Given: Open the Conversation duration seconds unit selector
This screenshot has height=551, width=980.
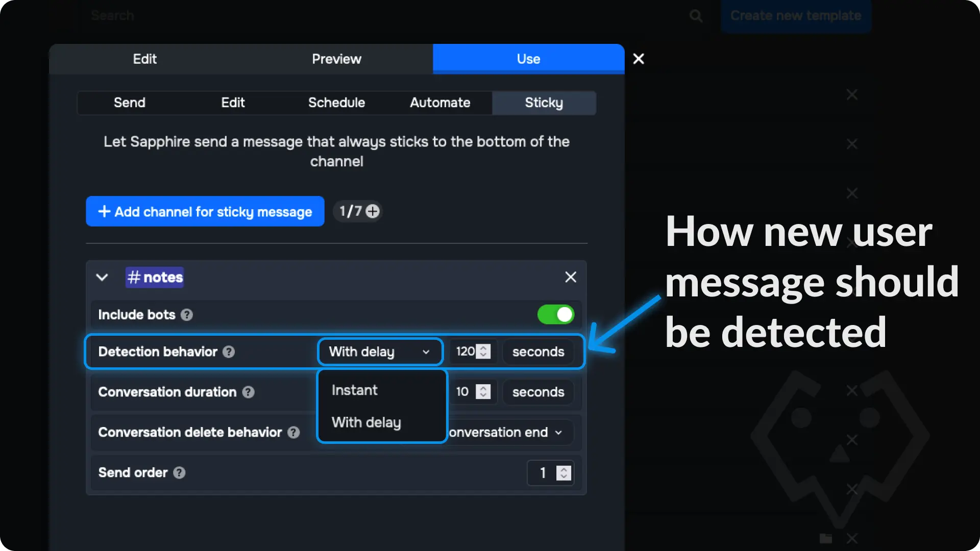Looking at the screenshot, I should click(538, 392).
